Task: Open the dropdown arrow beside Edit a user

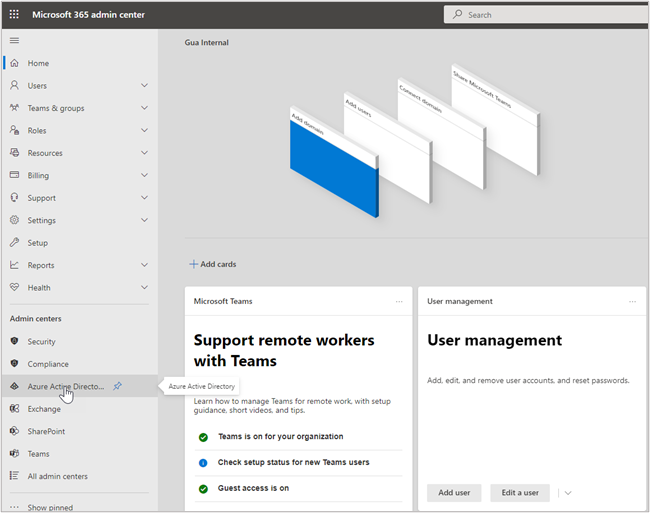Action: pos(568,493)
